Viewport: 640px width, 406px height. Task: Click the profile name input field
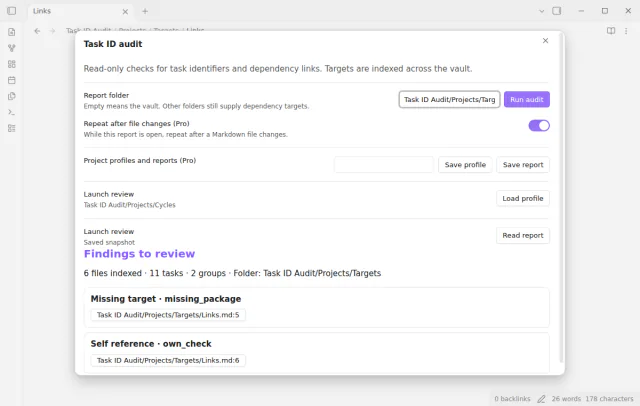[x=384, y=165]
